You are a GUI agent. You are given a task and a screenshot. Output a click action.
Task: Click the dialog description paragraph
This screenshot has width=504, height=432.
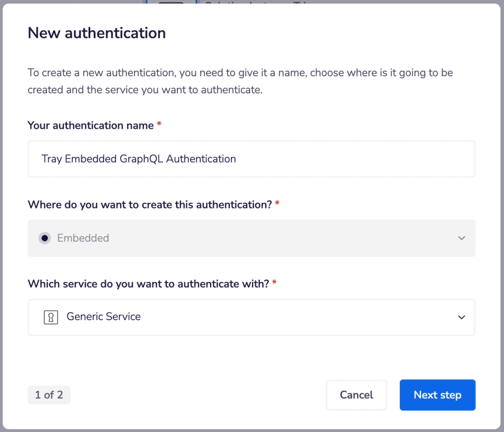pyautogui.click(x=240, y=81)
